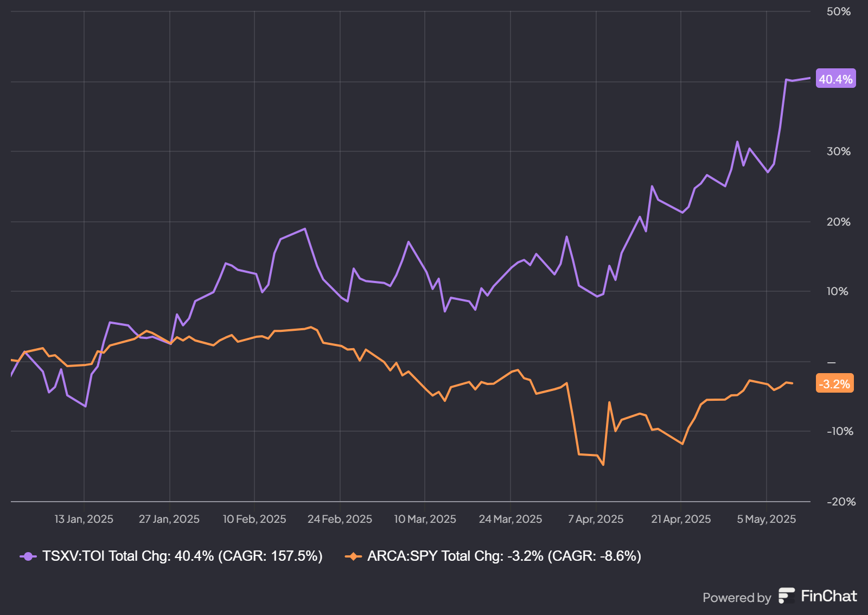
Task: Click the 5 May, 2025 date label
Action: [766, 519]
